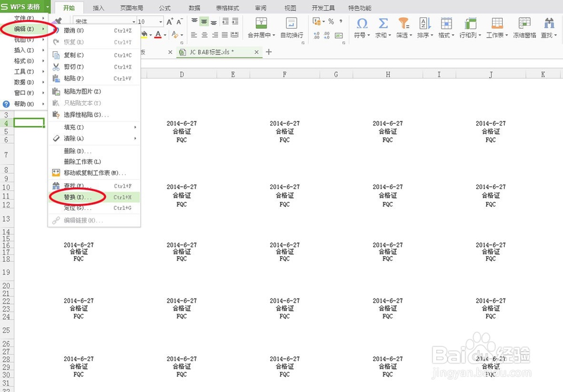
Task: Open the fill color dropdown arrow
Action: pyautogui.click(x=150, y=35)
